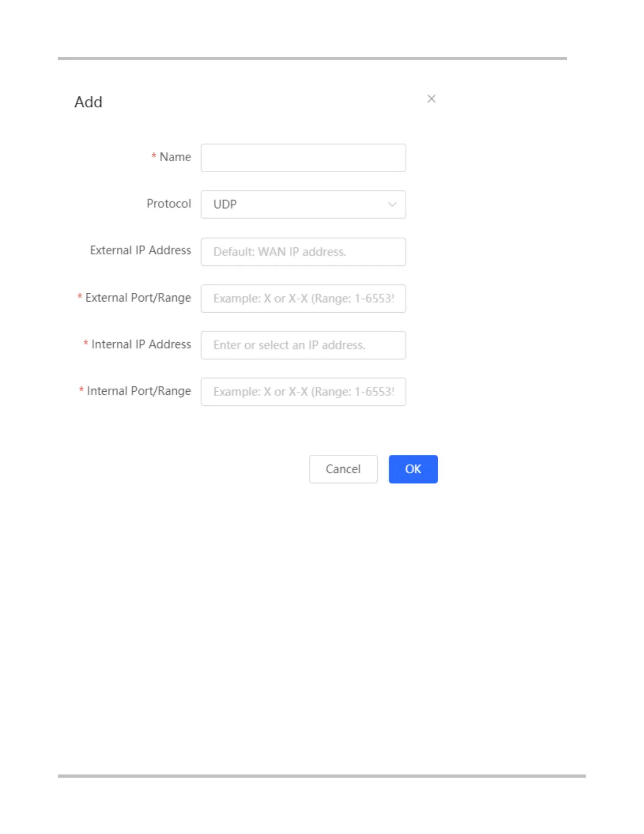Click the Internal IP Address input
This screenshot has height=834, width=644.
point(303,345)
